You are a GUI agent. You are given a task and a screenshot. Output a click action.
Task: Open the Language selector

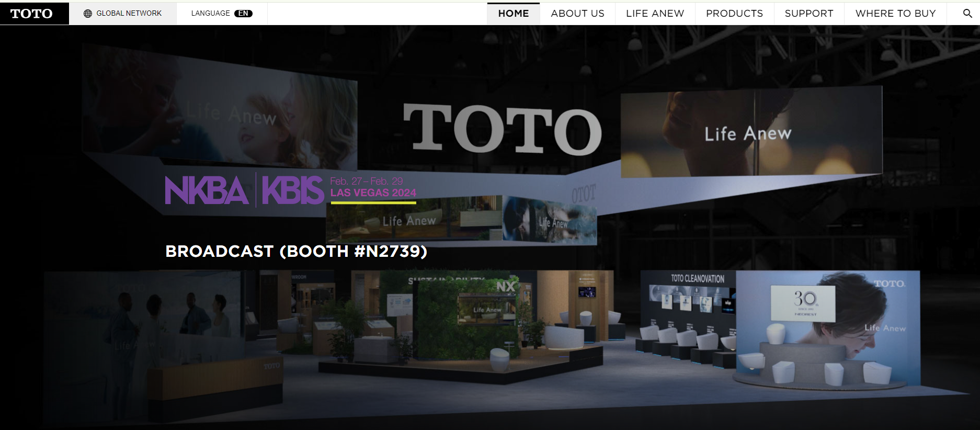211,14
